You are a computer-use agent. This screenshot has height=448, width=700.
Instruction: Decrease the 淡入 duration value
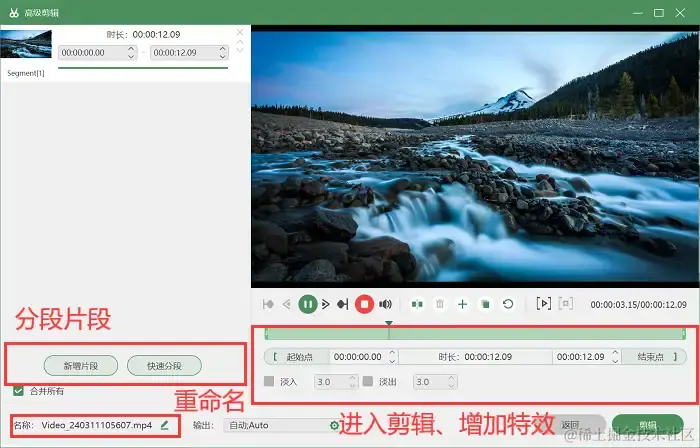click(x=352, y=385)
